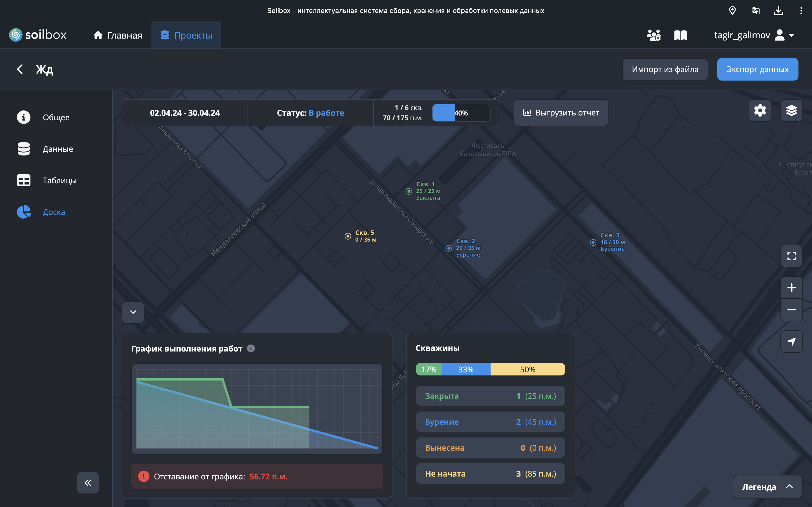Open map settings gear icon
This screenshot has width=812, height=507.
760,111
